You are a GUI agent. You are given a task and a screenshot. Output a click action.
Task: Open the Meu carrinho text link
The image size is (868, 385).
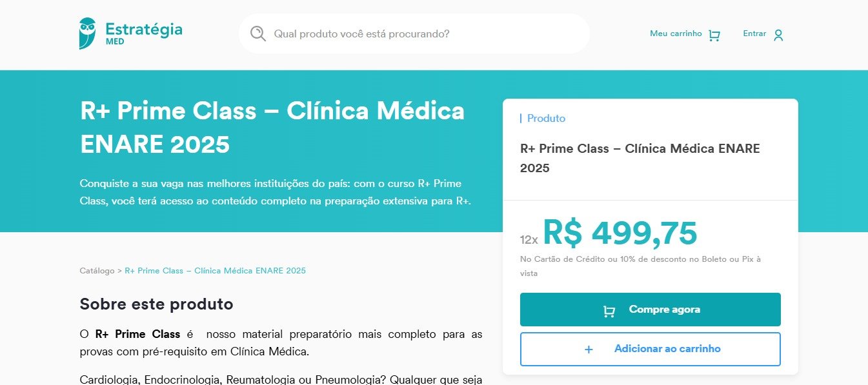(675, 34)
